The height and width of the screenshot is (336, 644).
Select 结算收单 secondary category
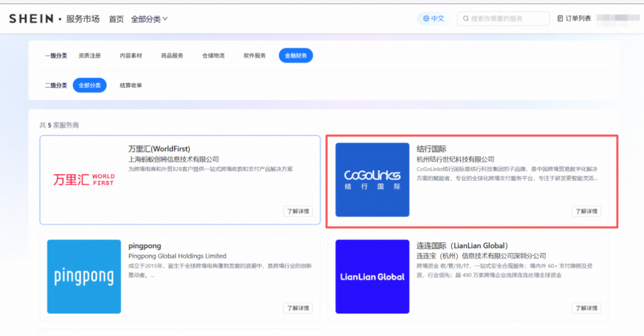pyautogui.click(x=131, y=85)
